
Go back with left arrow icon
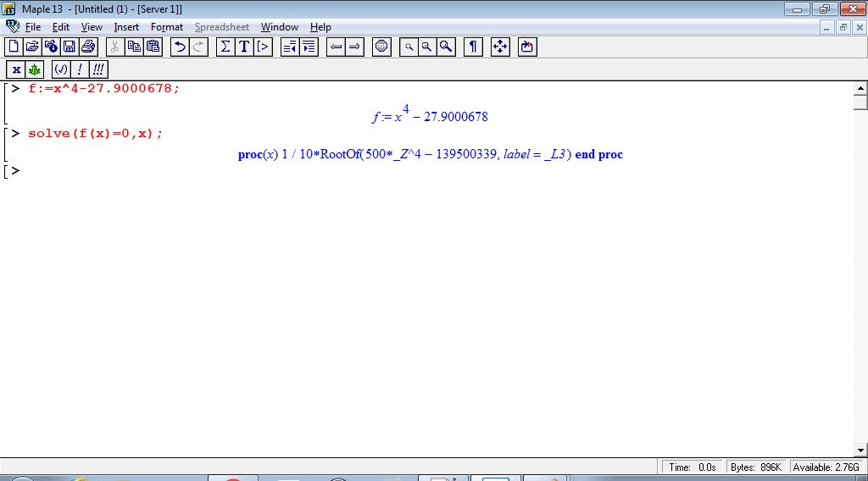point(336,47)
